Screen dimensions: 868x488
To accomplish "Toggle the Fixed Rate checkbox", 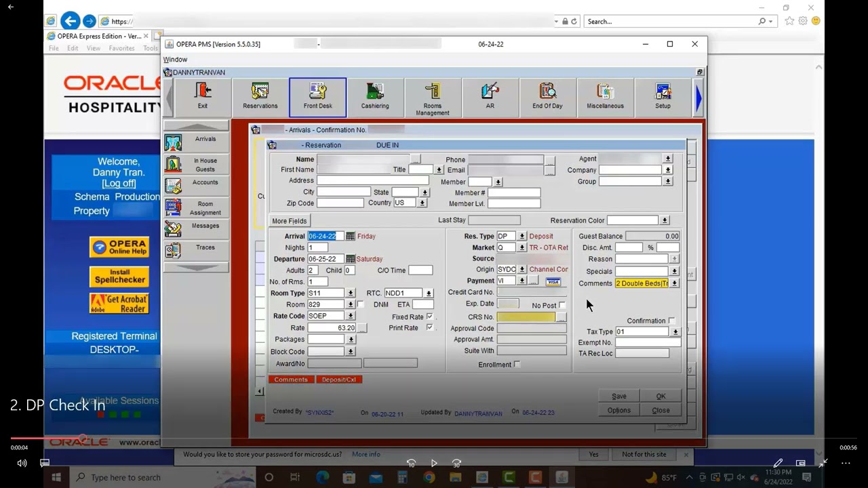I will 429,317.
